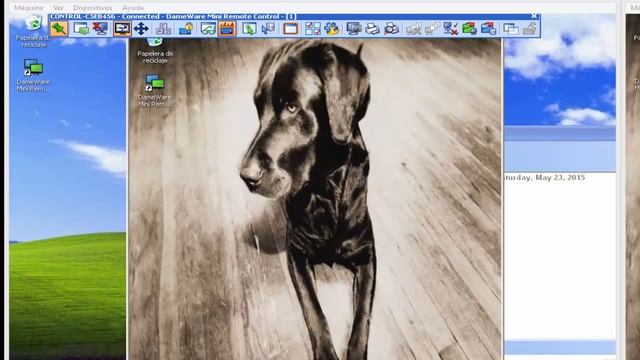Image resolution: width=640 pixels, height=360 pixels.
Task: Click the disconnect monitor icon with red X
Action: (100, 29)
